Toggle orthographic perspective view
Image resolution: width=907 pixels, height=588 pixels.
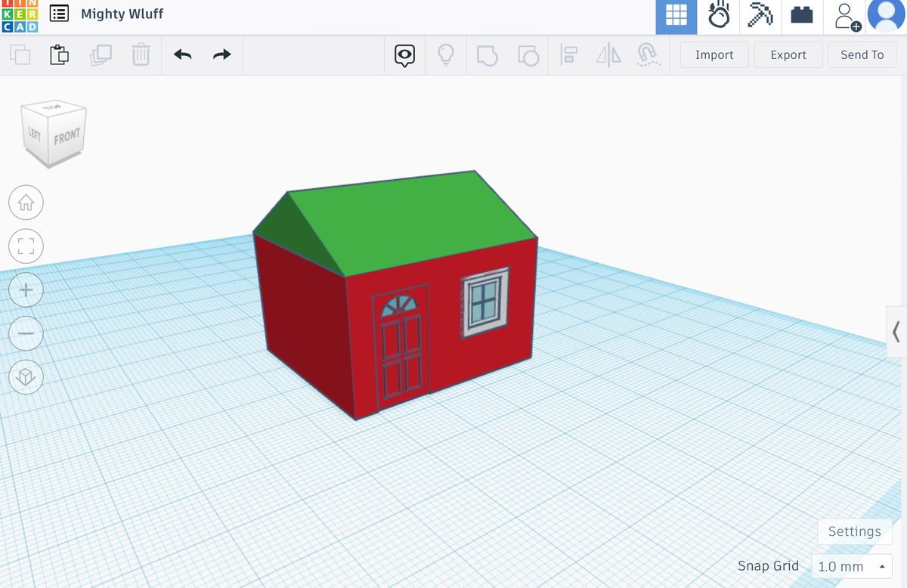click(x=26, y=377)
